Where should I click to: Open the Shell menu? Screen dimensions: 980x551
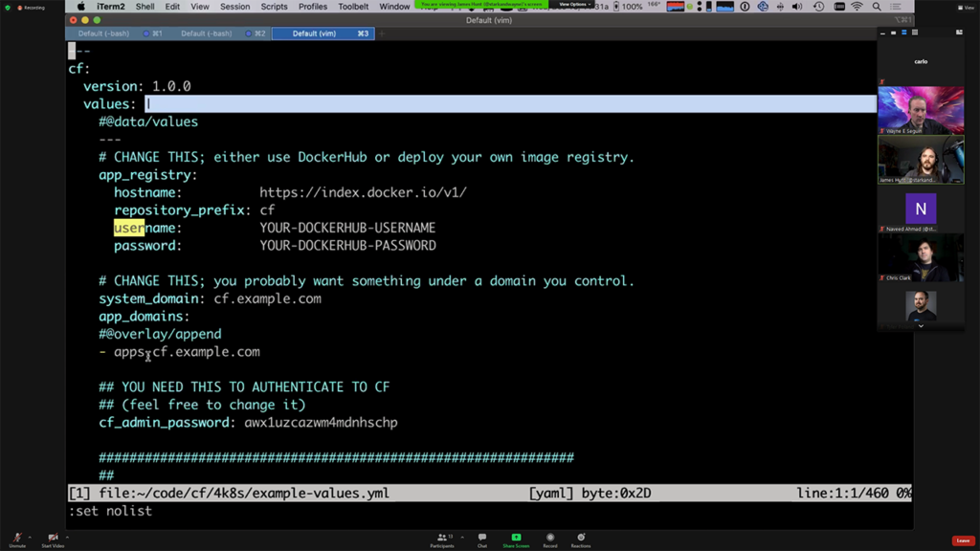[145, 7]
